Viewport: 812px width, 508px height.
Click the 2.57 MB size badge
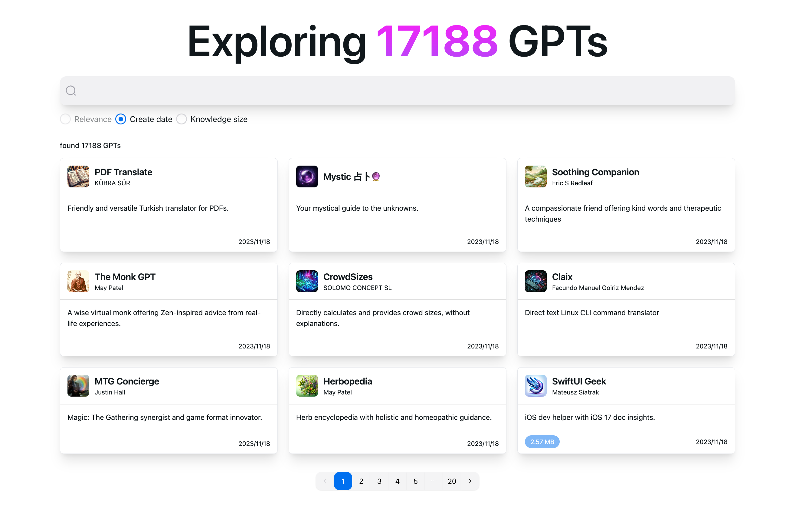542,442
